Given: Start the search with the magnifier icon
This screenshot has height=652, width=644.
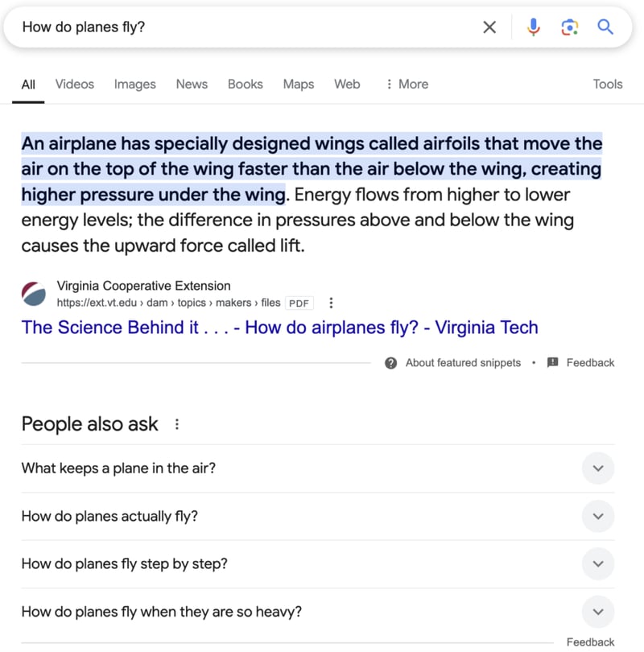Looking at the screenshot, I should coord(605,27).
